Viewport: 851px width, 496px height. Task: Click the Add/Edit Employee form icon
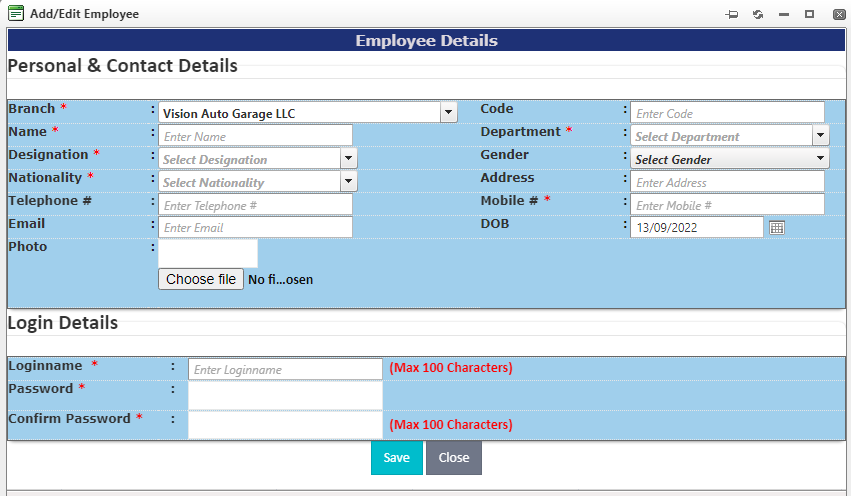[x=15, y=14]
